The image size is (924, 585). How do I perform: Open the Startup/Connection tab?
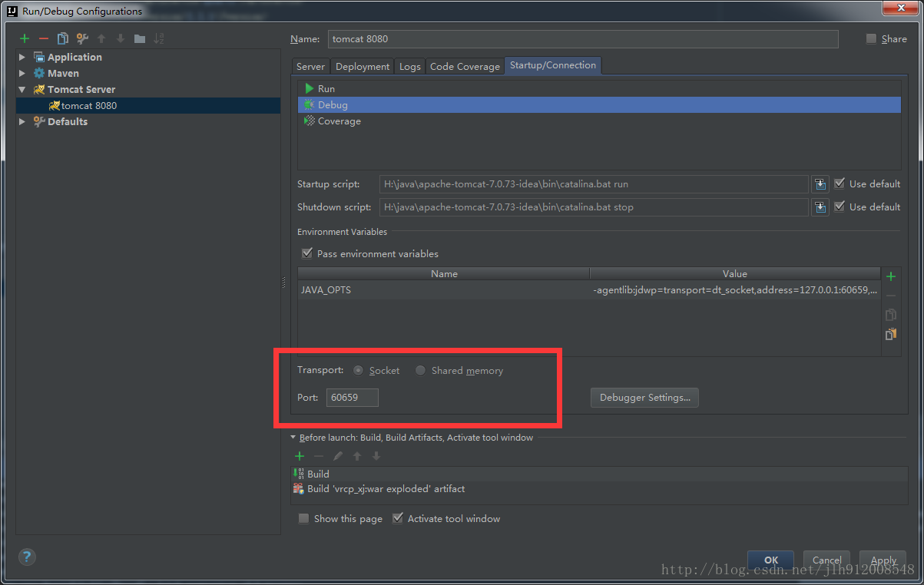point(553,66)
